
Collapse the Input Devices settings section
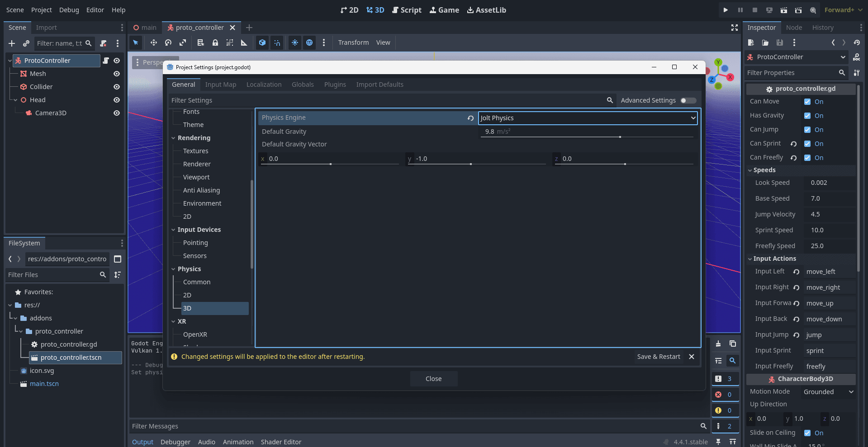point(173,230)
